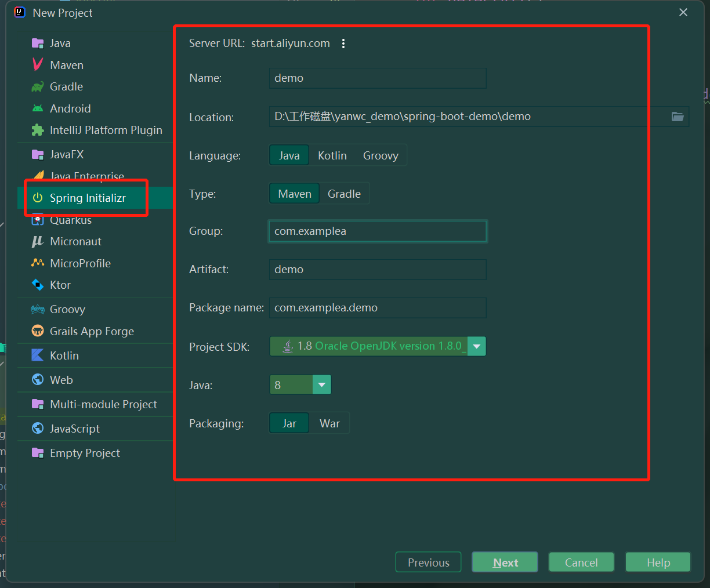The height and width of the screenshot is (588, 710).
Task: Click the Maven logo icon
Action: pyautogui.click(x=38, y=65)
